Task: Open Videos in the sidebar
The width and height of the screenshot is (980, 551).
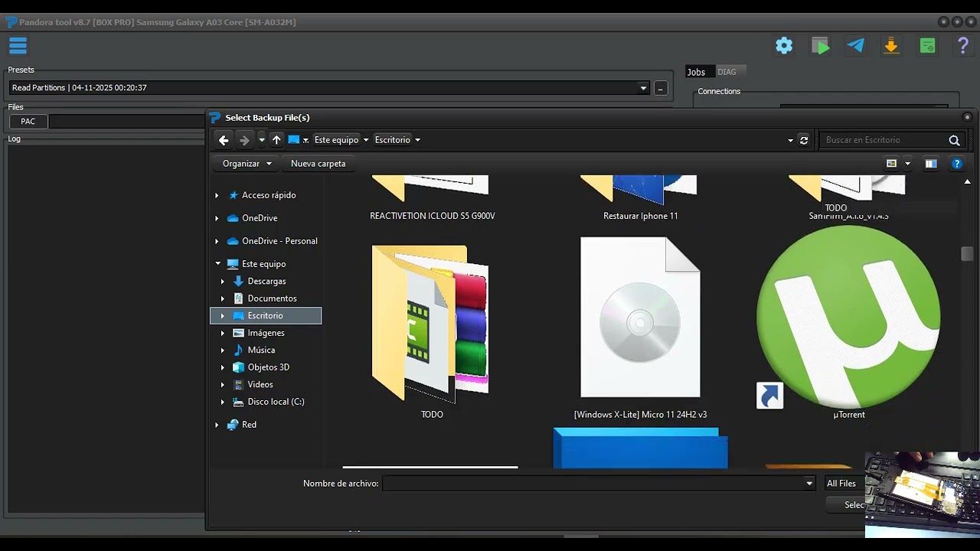Action: click(x=260, y=385)
